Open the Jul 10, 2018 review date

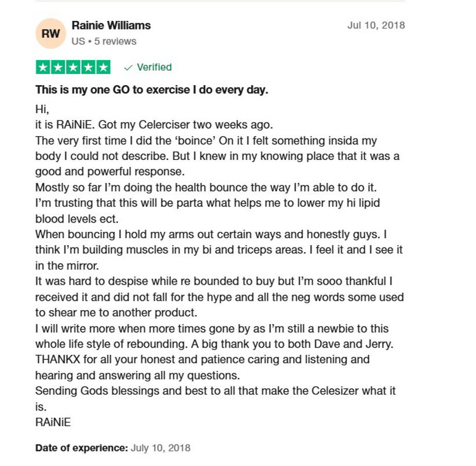[x=376, y=25]
